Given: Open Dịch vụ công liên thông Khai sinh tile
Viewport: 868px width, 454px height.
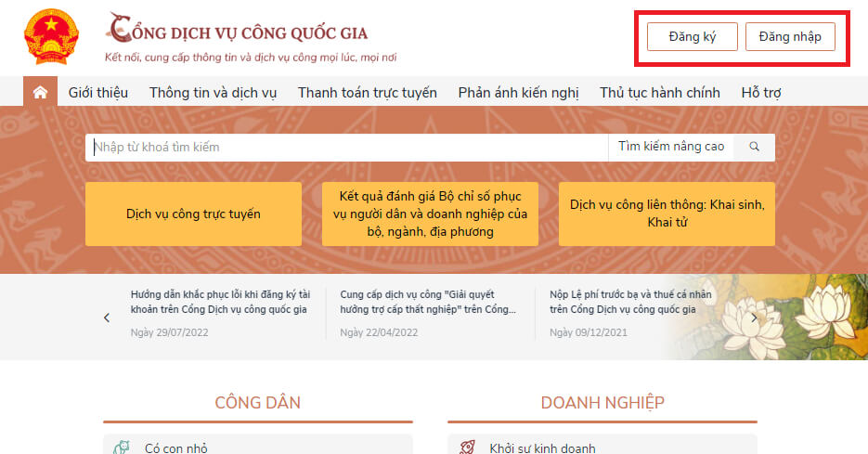Looking at the screenshot, I should click(667, 214).
